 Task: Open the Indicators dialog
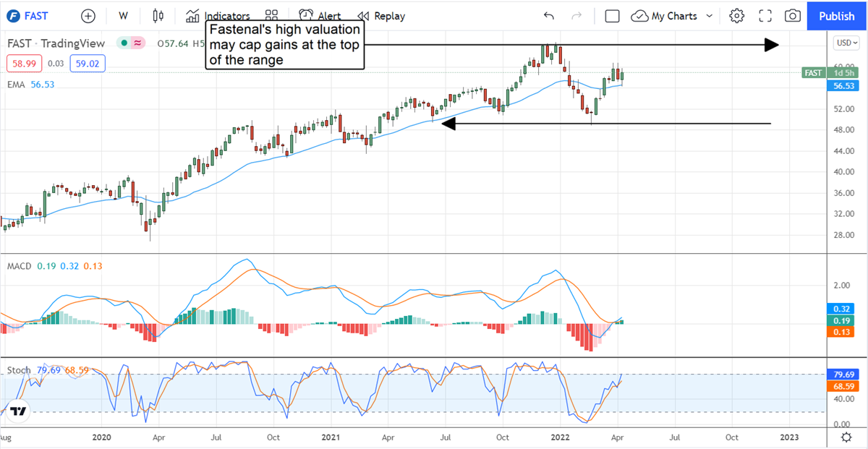click(218, 16)
